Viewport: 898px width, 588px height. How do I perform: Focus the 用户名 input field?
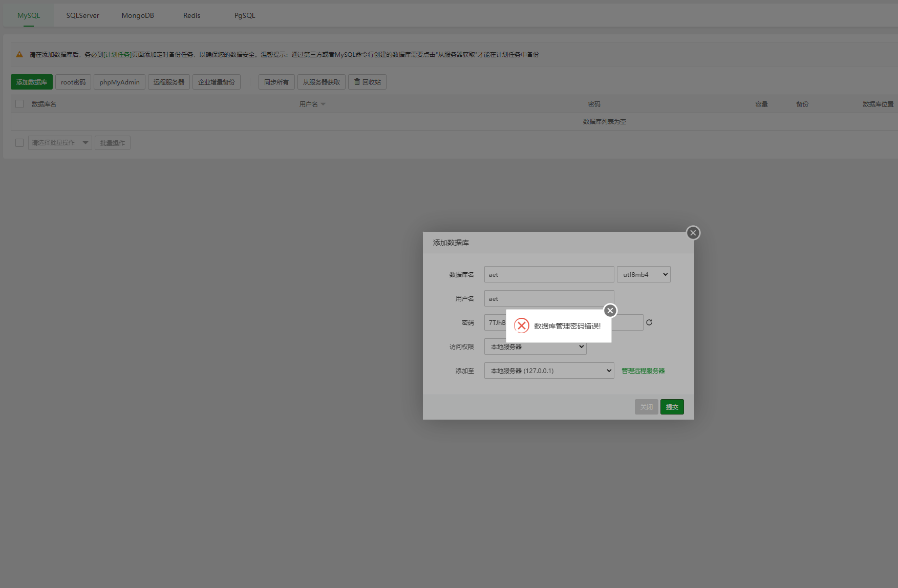549,298
